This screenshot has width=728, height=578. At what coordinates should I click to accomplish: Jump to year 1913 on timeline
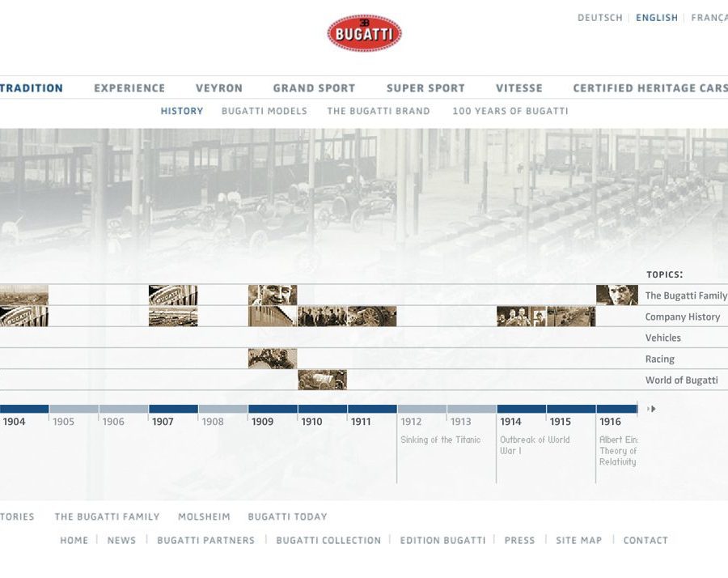coord(461,422)
